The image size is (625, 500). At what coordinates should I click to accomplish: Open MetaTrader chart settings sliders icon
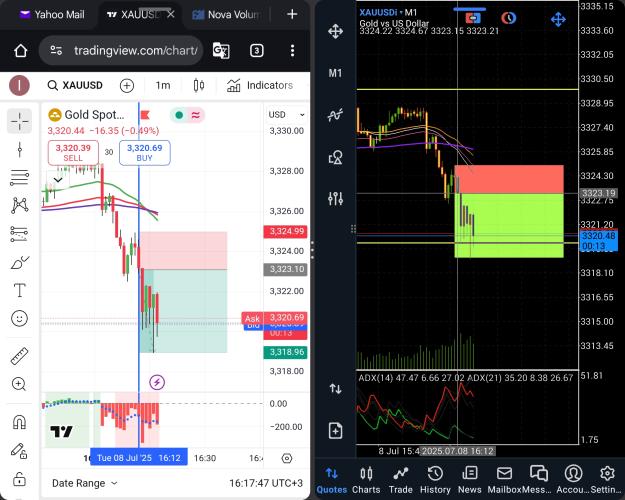[335, 198]
